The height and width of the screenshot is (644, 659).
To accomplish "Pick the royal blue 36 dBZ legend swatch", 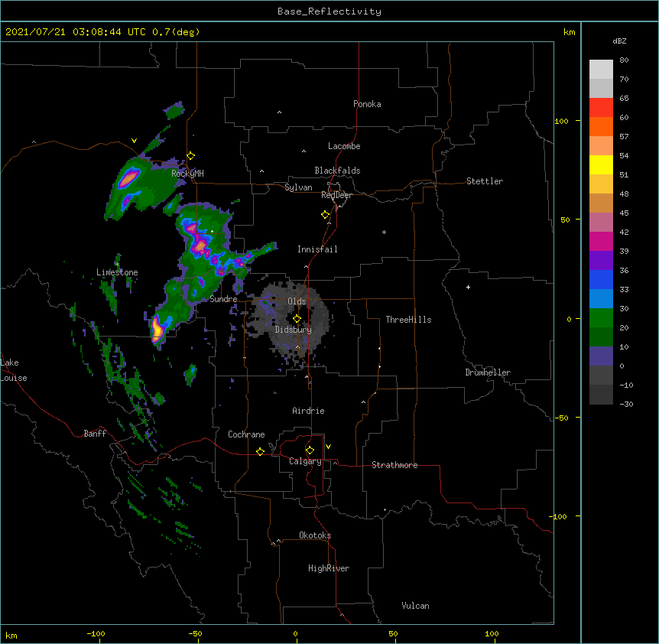I will pyautogui.click(x=601, y=279).
